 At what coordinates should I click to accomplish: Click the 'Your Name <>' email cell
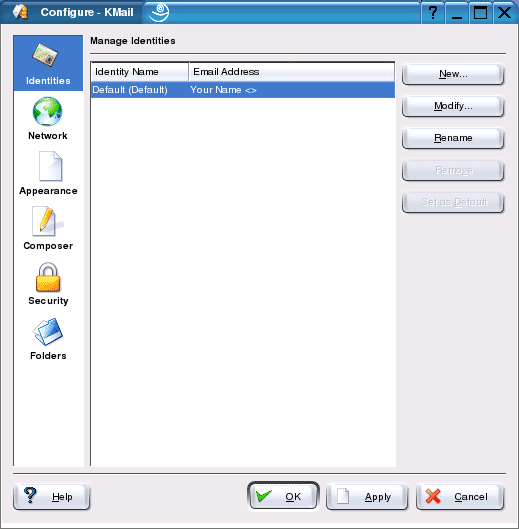tap(223, 90)
